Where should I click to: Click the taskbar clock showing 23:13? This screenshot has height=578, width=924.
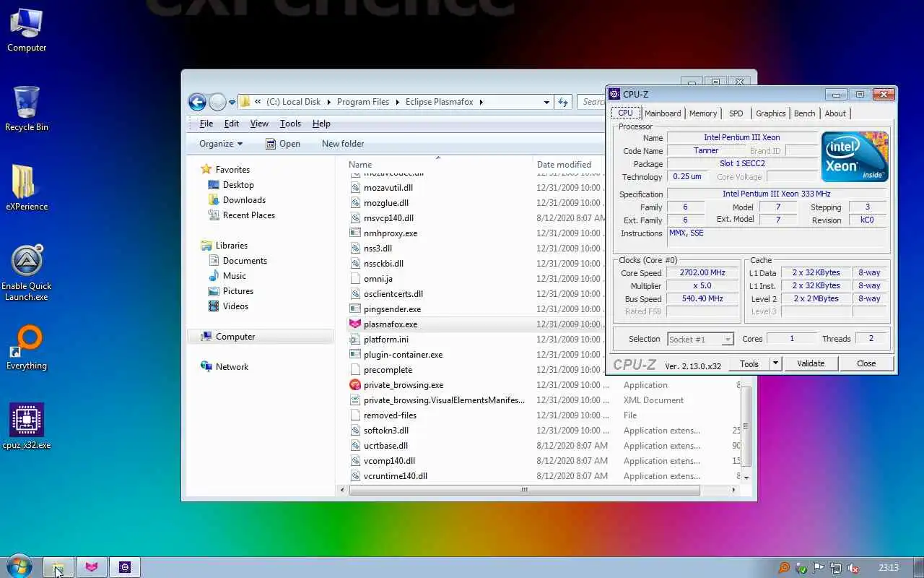point(889,568)
